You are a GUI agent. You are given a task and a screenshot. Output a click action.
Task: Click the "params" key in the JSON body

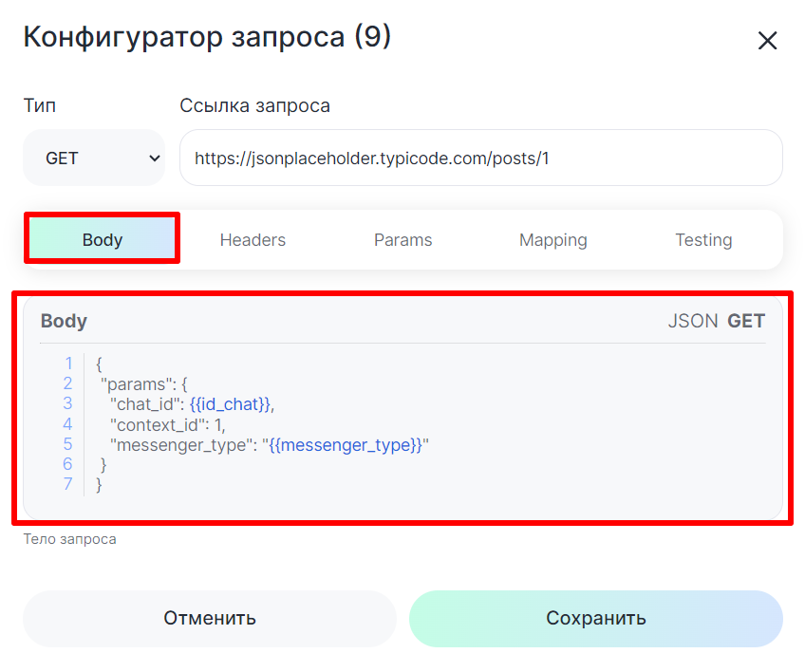[137, 384]
